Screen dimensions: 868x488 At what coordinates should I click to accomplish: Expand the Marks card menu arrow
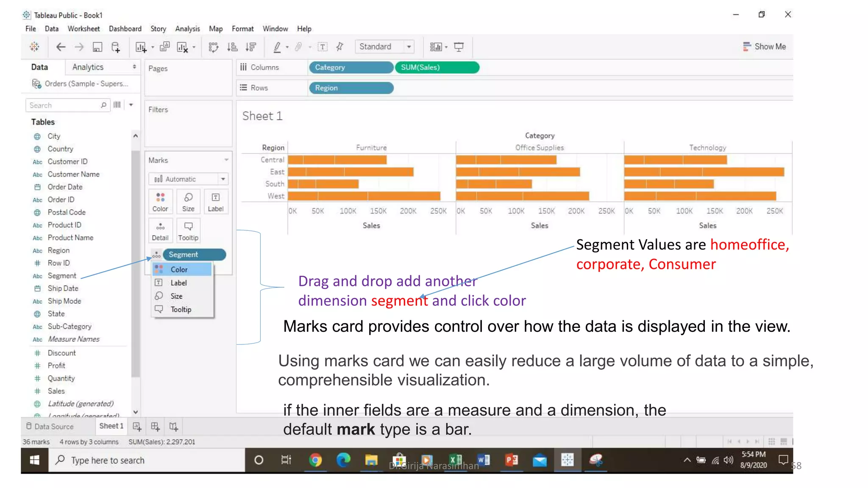pos(226,160)
